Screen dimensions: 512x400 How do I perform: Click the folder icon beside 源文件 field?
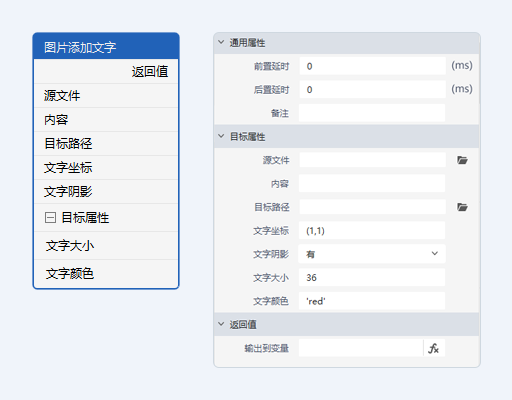click(x=462, y=160)
